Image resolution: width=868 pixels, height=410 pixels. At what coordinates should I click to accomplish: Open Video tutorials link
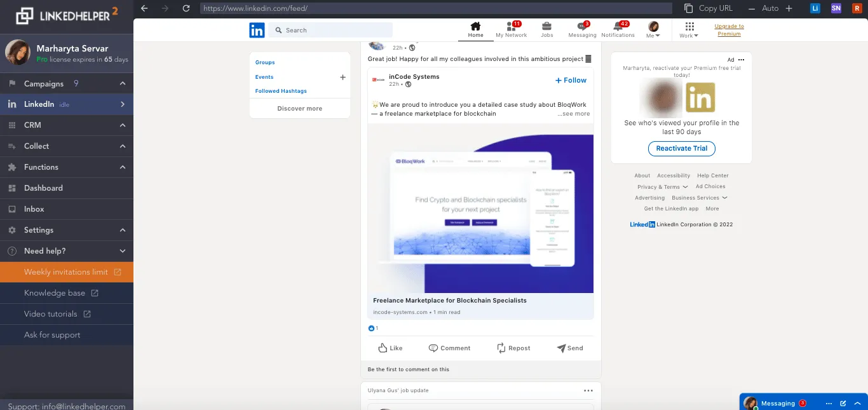tap(67, 314)
